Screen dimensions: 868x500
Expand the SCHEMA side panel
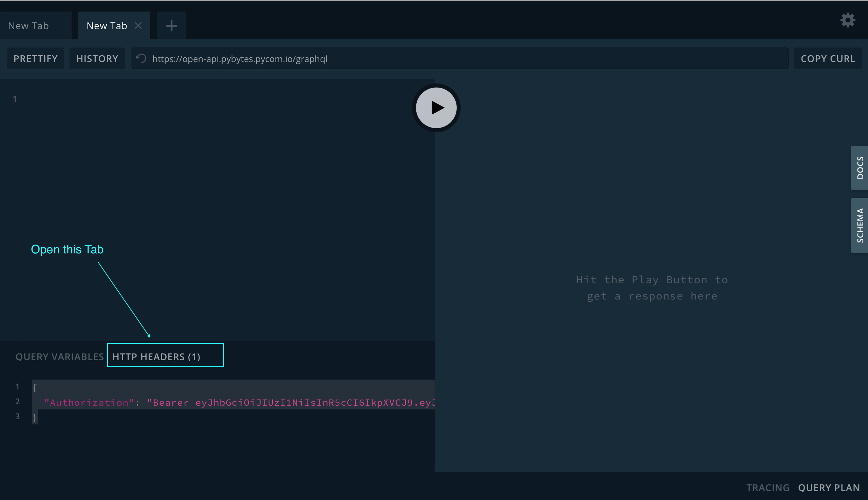point(860,225)
